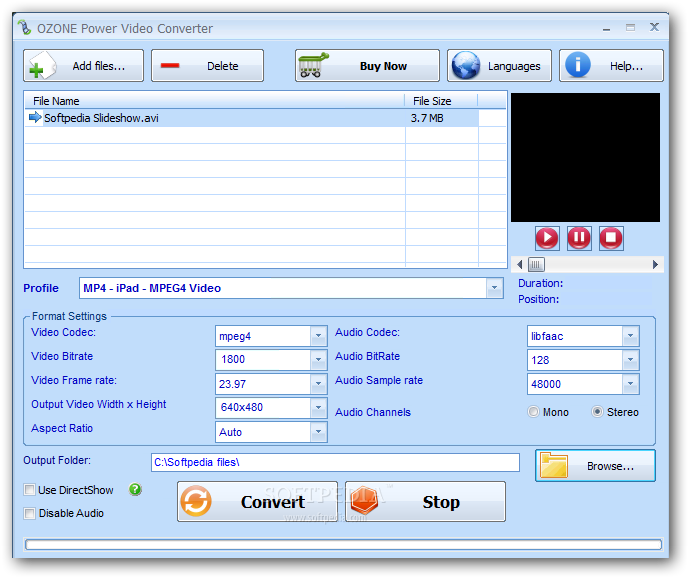Click the right arrow of the seek bar

point(655,265)
